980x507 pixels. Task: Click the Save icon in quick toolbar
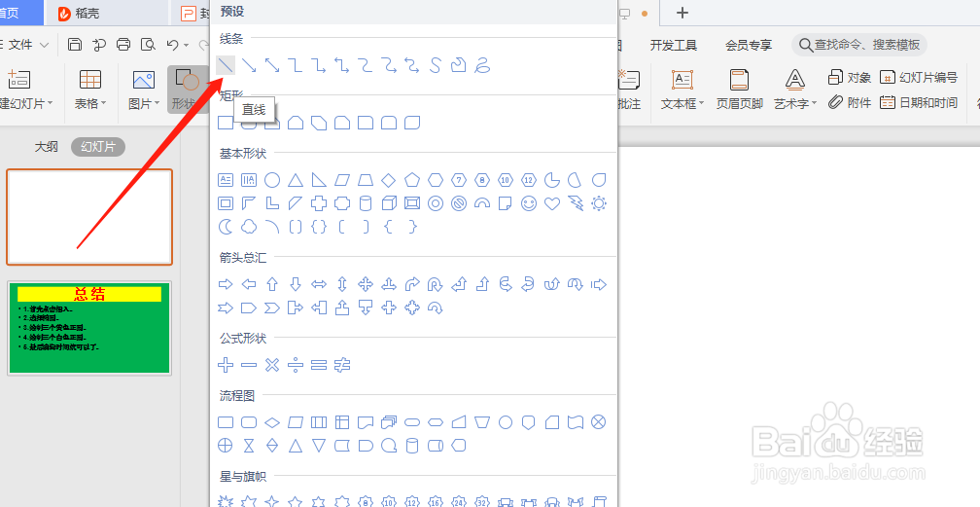tap(74, 45)
